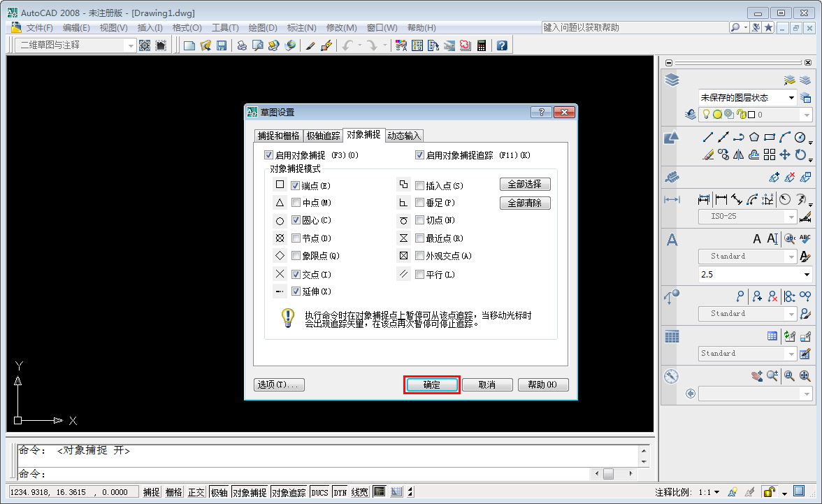Switch to the 极轴追踪 tab
822x504 pixels.
pyautogui.click(x=323, y=136)
